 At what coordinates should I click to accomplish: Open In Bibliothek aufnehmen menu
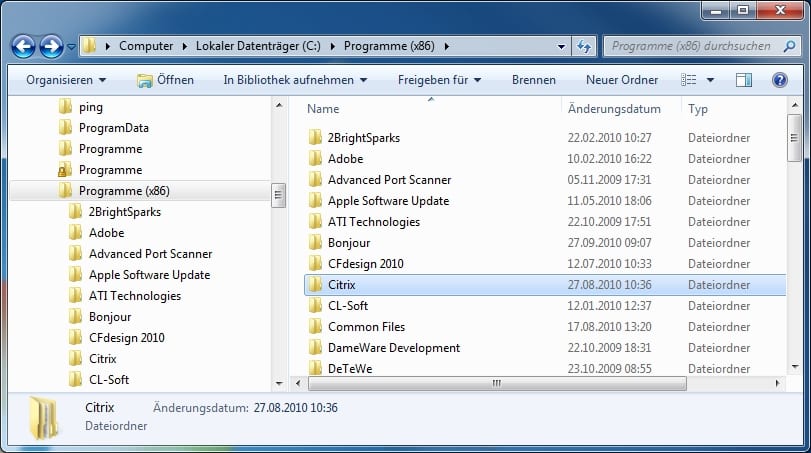pos(295,80)
